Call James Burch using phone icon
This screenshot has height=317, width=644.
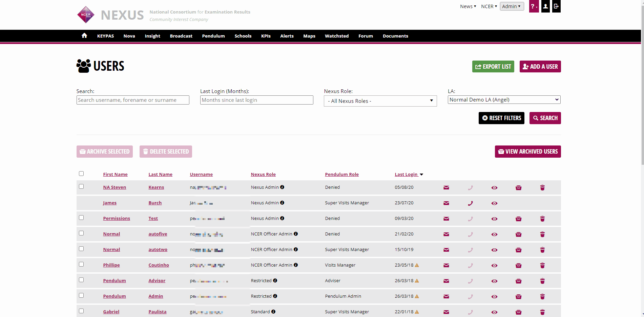pos(470,203)
